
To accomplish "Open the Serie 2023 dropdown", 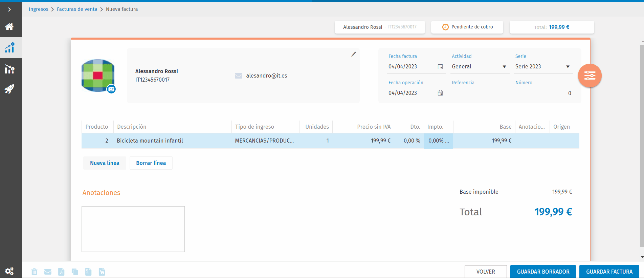I will [543, 67].
